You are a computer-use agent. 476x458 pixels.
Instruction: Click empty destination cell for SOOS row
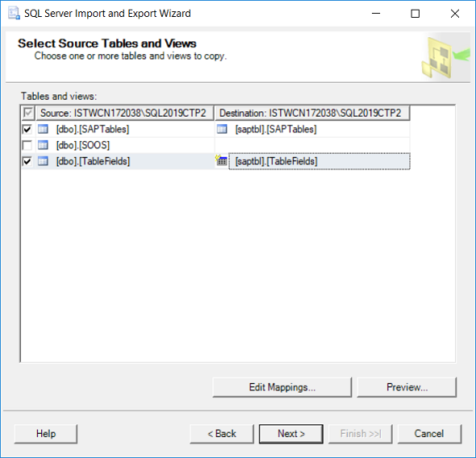(312, 145)
